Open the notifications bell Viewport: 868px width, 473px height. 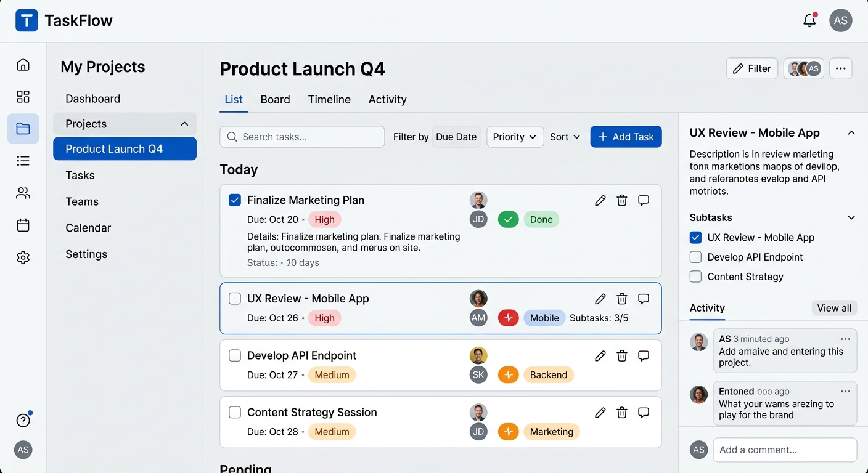coord(809,20)
